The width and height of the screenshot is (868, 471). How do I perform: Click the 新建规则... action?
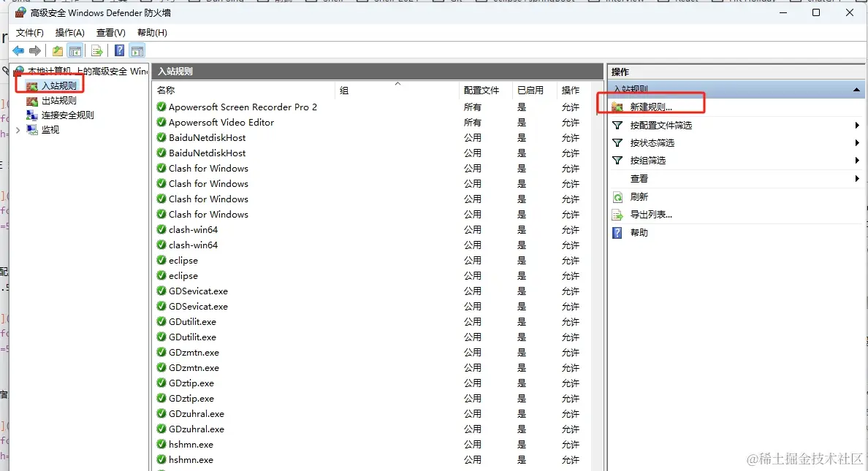coord(651,107)
